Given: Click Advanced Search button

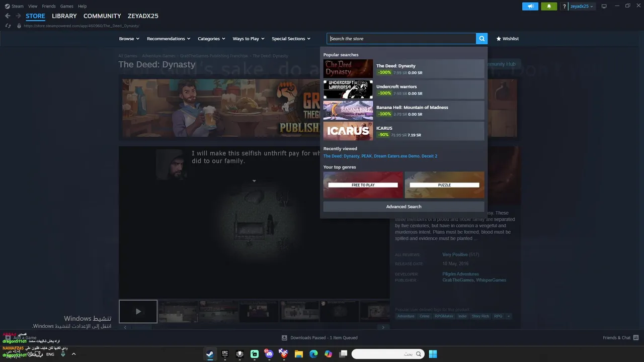Looking at the screenshot, I should [x=404, y=207].
